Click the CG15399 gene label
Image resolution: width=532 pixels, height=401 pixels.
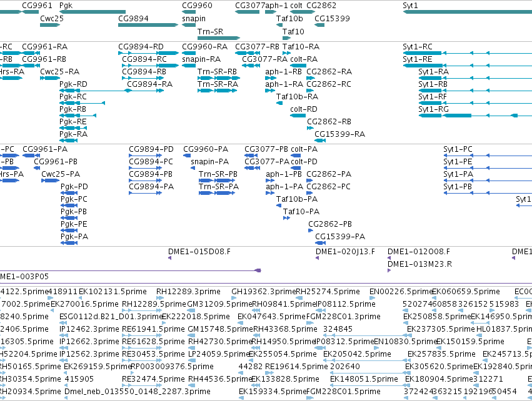tap(332, 18)
